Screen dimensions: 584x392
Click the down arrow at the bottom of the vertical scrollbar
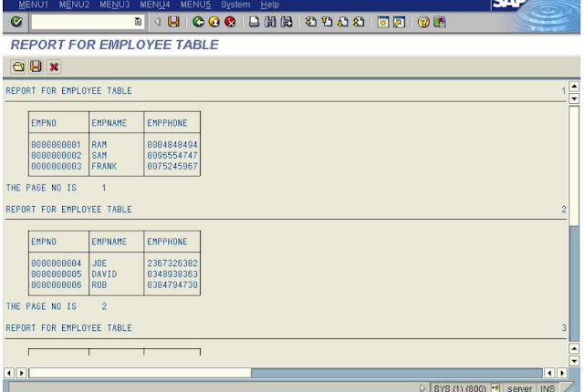[574, 361]
